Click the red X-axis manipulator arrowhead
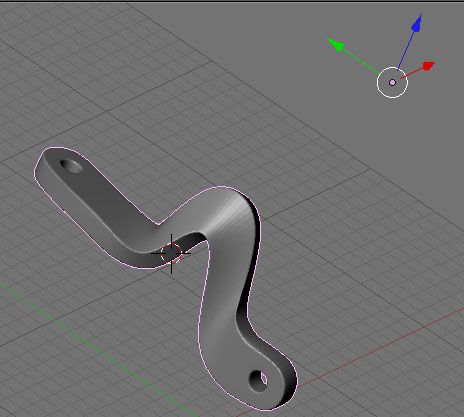Viewport: 464px width, 417px height. pyautogui.click(x=429, y=66)
